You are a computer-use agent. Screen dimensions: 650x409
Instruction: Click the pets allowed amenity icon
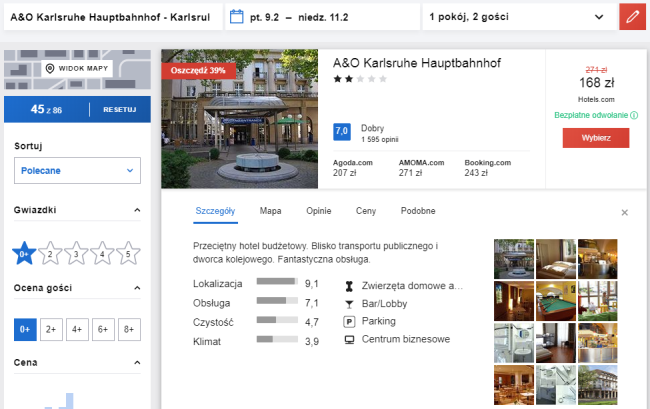pos(349,286)
